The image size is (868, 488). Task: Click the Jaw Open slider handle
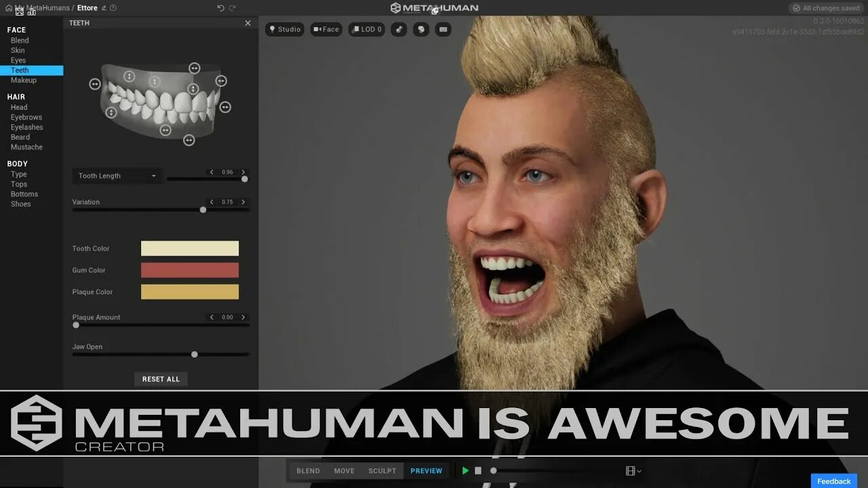pos(195,354)
